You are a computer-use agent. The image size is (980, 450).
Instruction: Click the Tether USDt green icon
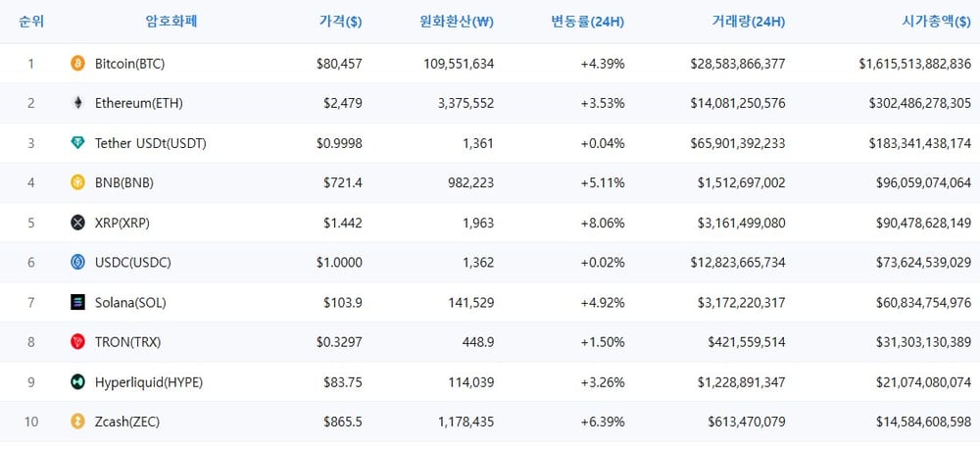77,143
